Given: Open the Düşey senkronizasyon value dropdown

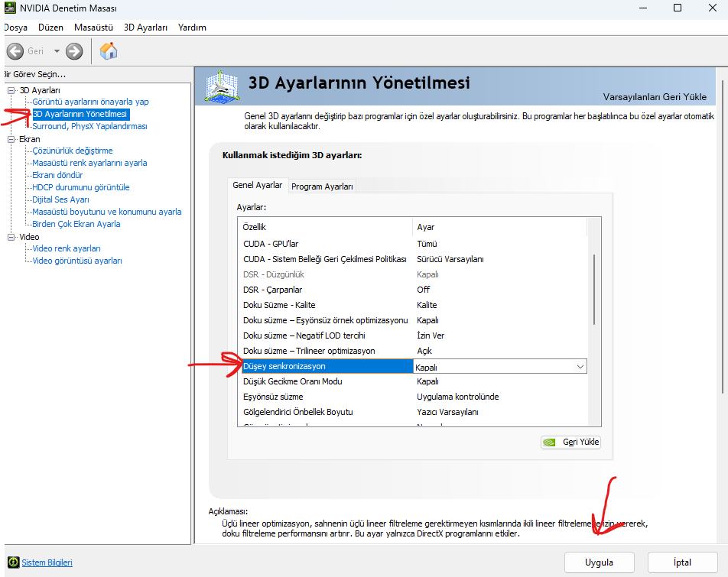Looking at the screenshot, I should 580,367.
